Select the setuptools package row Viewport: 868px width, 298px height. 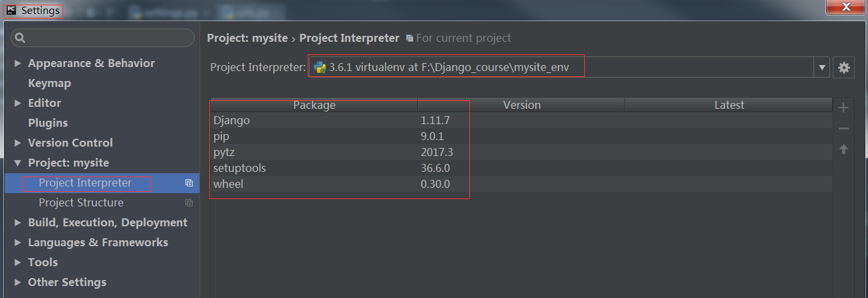pos(521,169)
